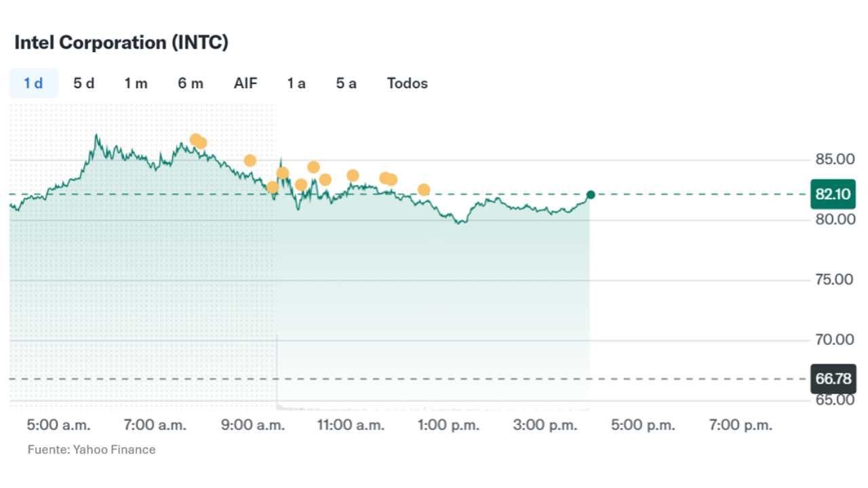Image resolution: width=868 pixels, height=488 pixels.
Task: Open orange event marker near 9:00 a.m.
Action: point(250,161)
